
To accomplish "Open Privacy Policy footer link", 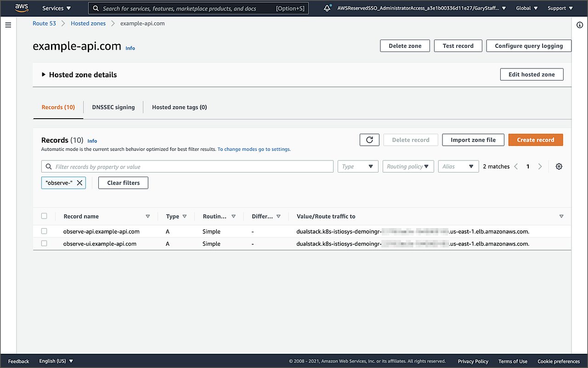I will point(473,361).
